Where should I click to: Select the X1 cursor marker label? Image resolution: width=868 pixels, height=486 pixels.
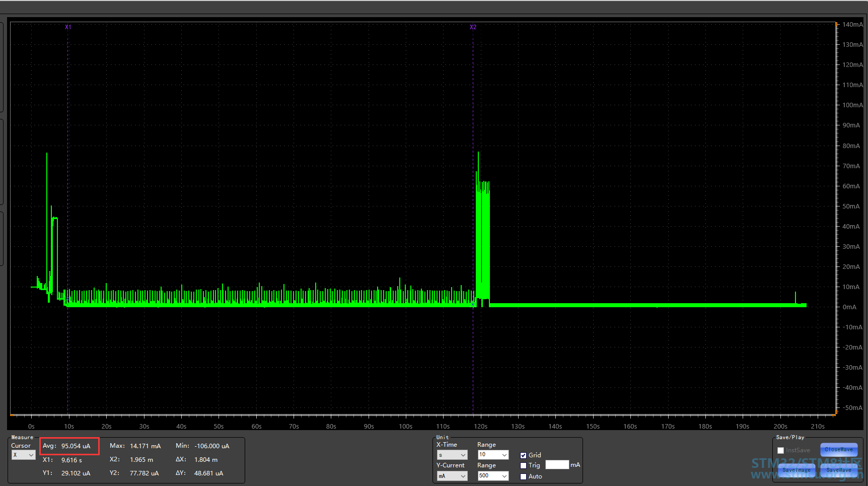click(68, 27)
